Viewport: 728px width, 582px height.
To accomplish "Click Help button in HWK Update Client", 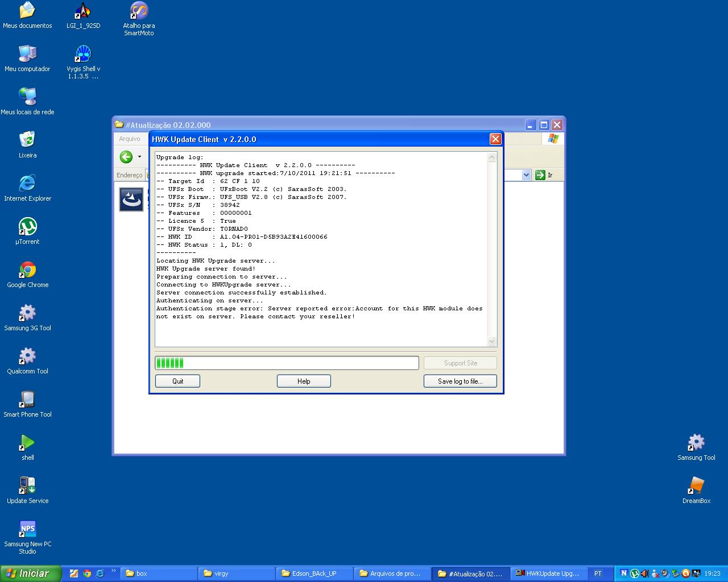I will (x=304, y=381).
